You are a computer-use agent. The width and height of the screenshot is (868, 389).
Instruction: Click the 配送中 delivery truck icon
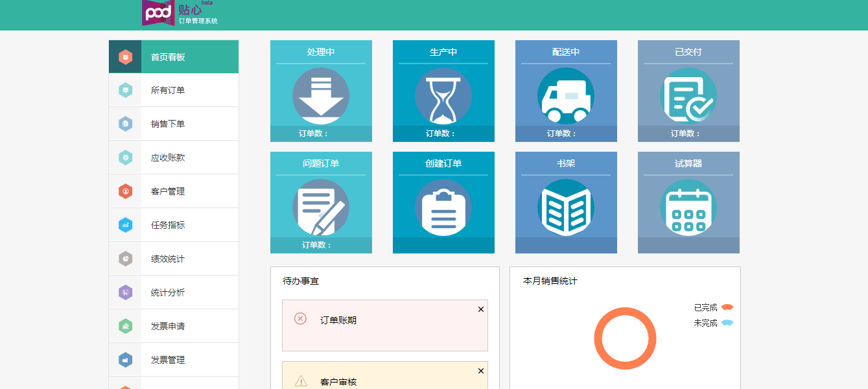(566, 96)
